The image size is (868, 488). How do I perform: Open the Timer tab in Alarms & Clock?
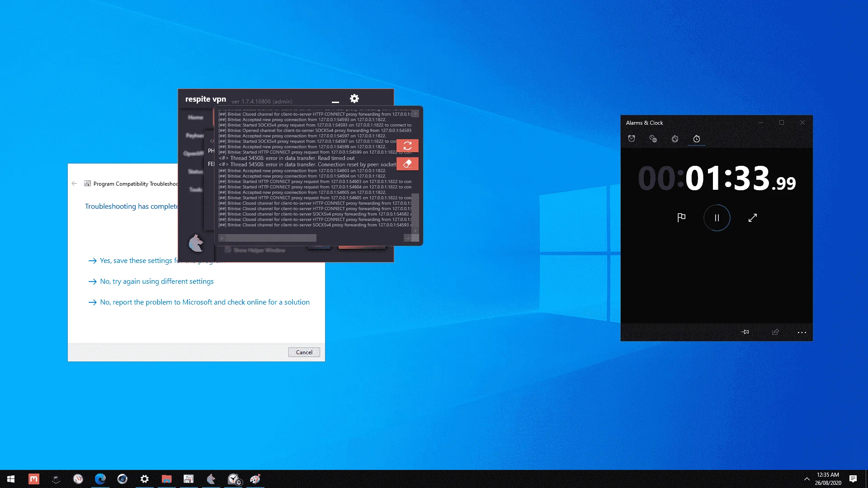coord(675,139)
